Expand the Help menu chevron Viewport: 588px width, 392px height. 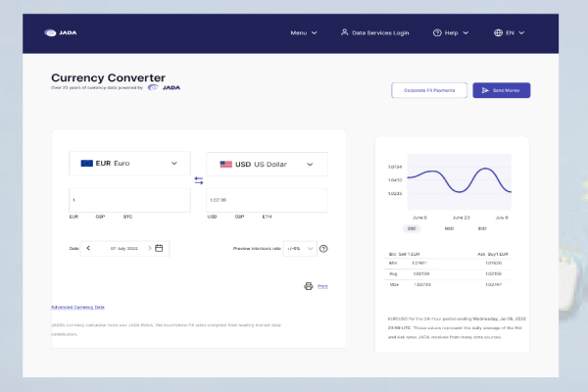pos(465,33)
